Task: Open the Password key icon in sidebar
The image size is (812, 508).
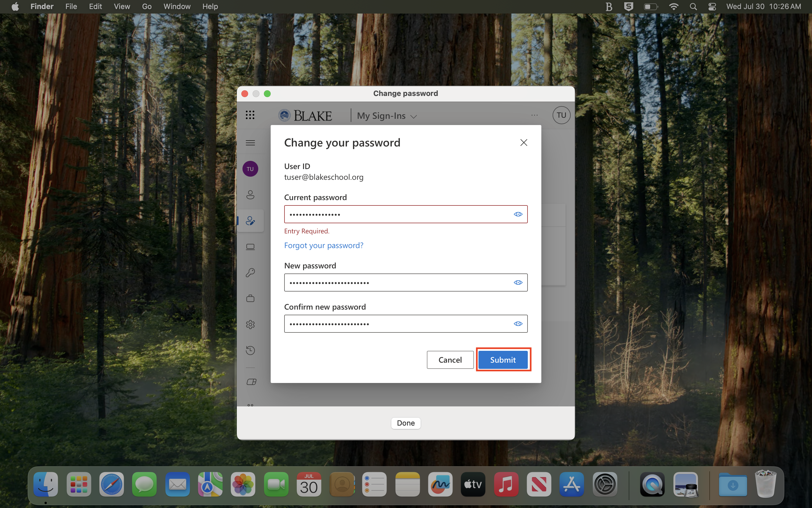Action: click(250, 272)
